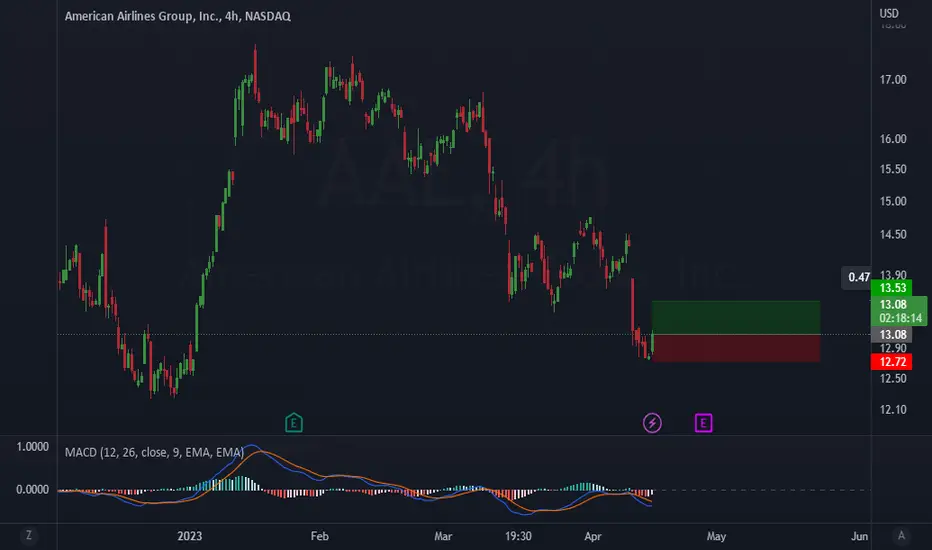Click the 1.0000 MACD scale label
Viewport: 932px width, 550px height.
32,447
